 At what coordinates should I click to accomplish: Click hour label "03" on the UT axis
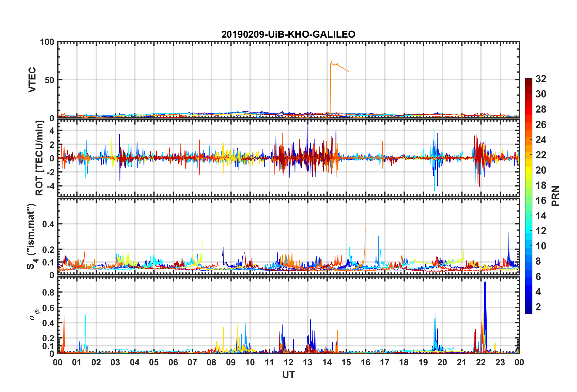(115, 362)
